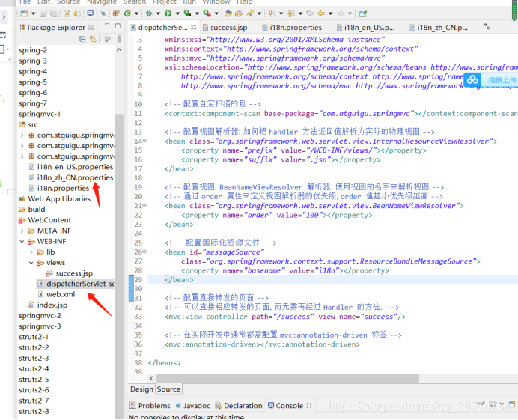The height and width of the screenshot is (420, 518).
Task: Open the Problems view tab
Action: (x=150, y=406)
